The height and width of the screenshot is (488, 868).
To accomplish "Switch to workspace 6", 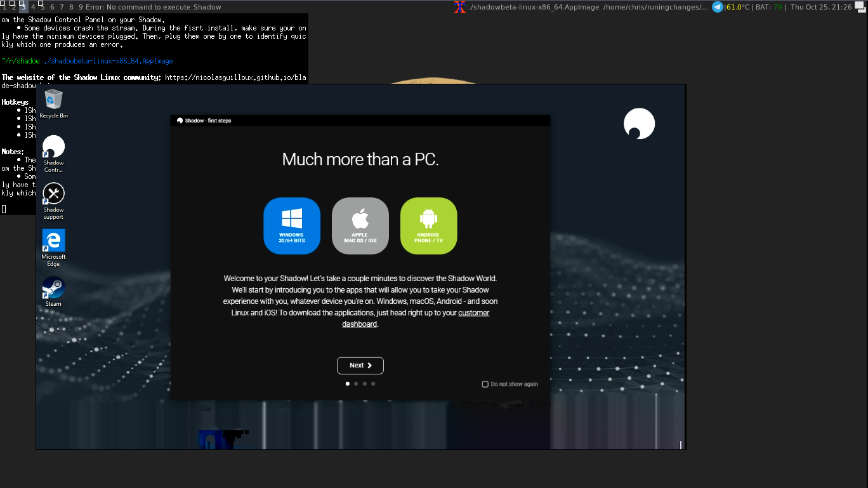I will [x=52, y=7].
